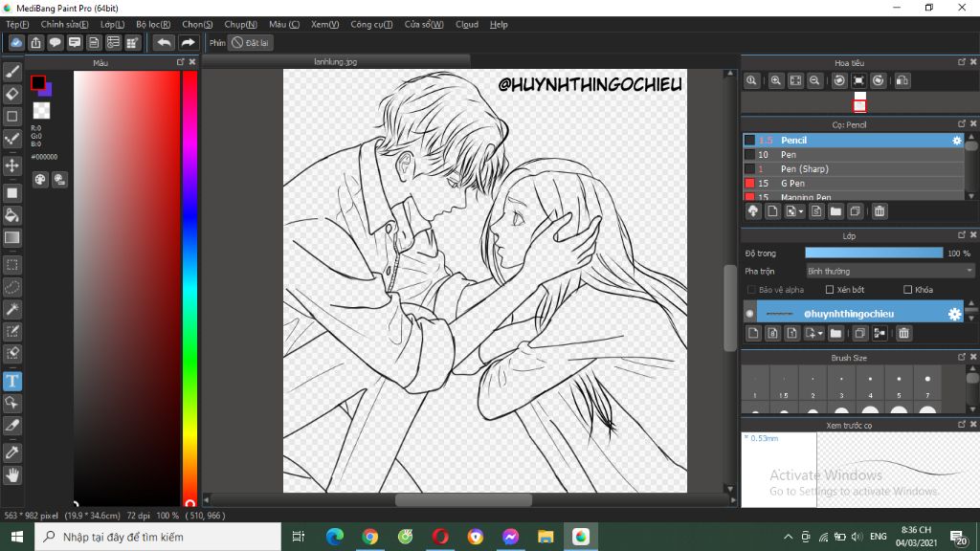Select the Eyedropper tool
This screenshot has width=980, height=551.
pos(11,452)
